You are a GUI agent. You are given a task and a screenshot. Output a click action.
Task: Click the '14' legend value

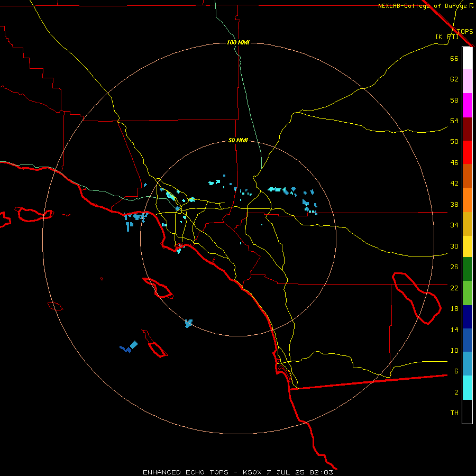point(454,329)
